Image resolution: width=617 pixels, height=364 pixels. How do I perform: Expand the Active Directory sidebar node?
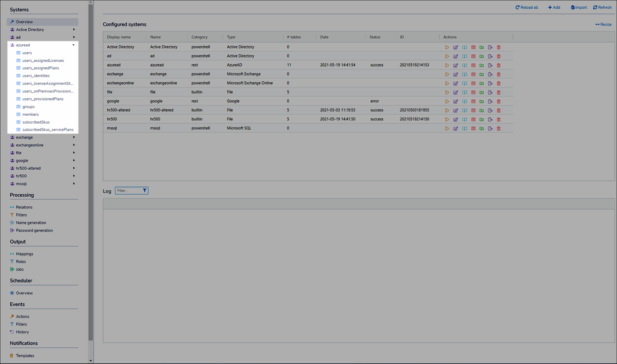(x=74, y=30)
